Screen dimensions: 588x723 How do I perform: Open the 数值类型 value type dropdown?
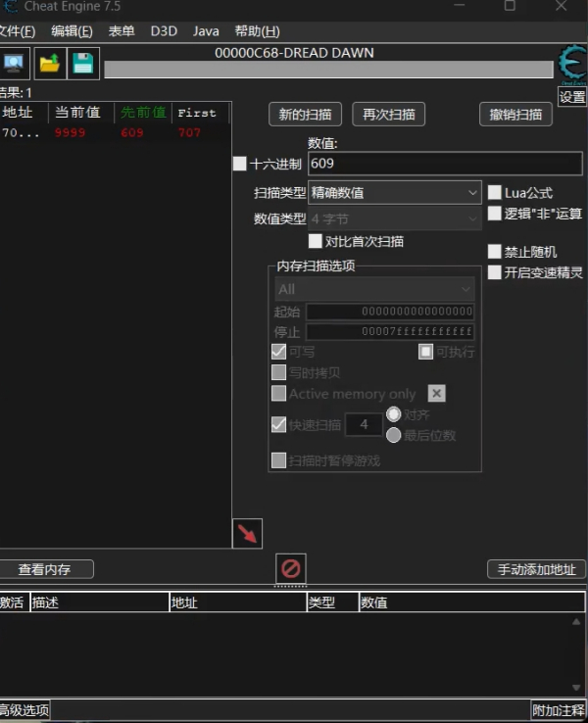(x=395, y=219)
